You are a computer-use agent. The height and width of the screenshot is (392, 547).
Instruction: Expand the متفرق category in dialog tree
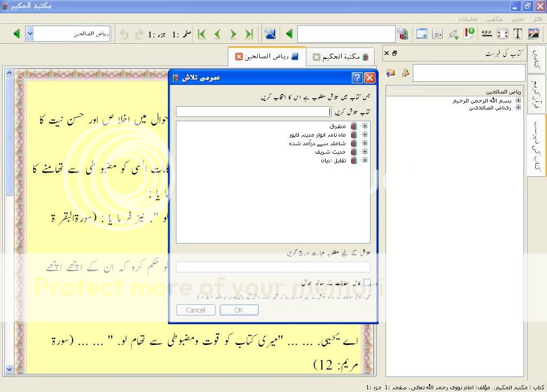click(365, 126)
